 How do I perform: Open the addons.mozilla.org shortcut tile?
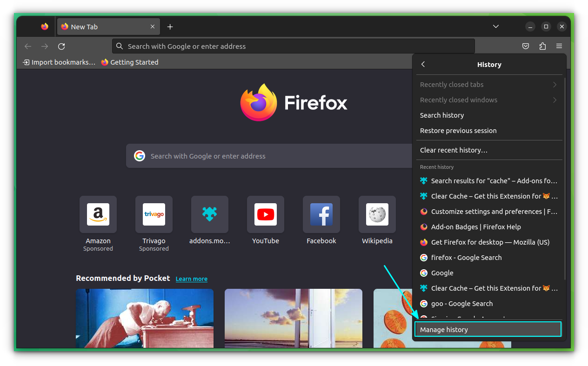(209, 214)
